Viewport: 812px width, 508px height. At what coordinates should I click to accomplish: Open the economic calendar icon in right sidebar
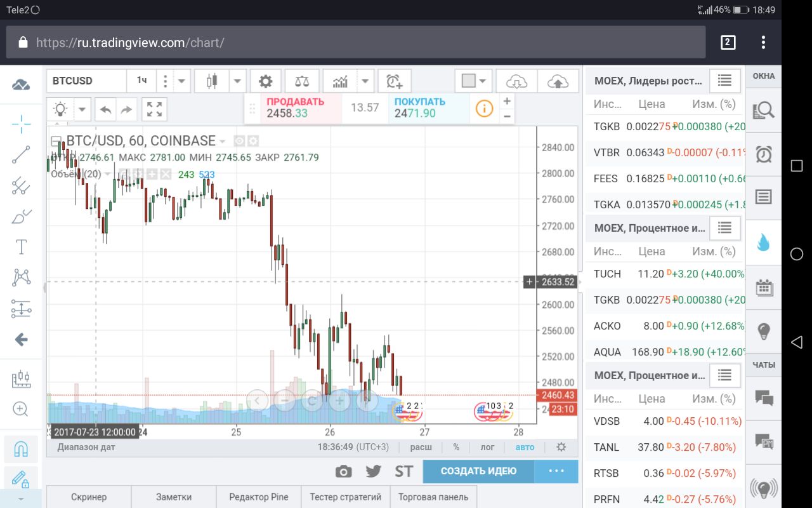[x=764, y=287]
